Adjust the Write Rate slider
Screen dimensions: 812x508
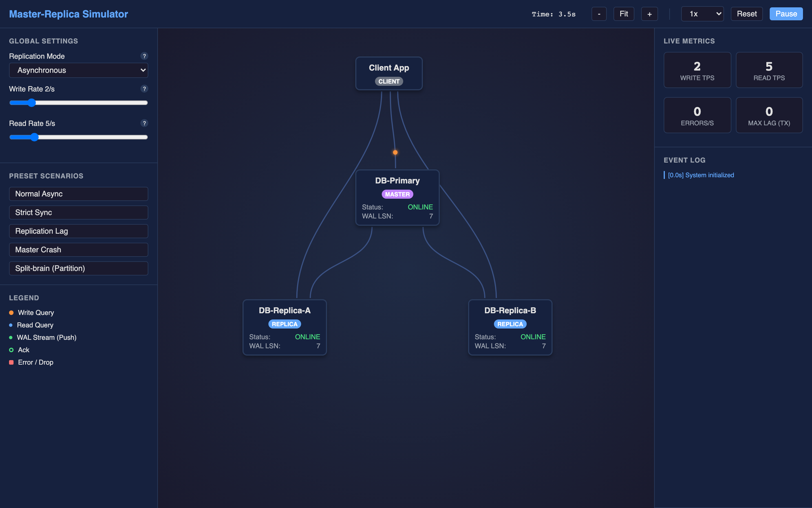(x=78, y=103)
